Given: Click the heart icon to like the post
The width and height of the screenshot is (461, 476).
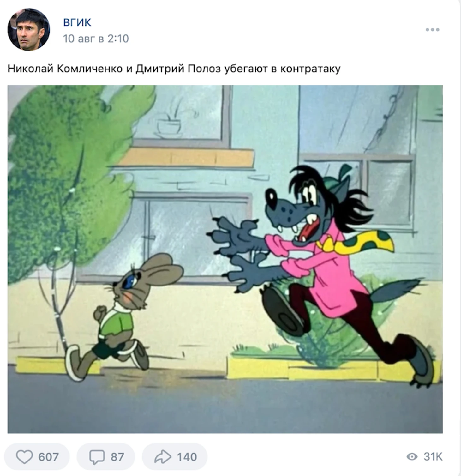Looking at the screenshot, I should (24, 457).
